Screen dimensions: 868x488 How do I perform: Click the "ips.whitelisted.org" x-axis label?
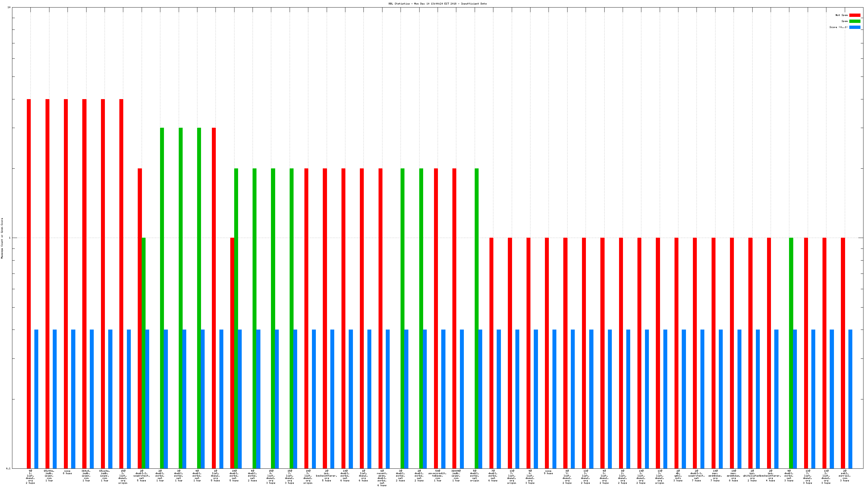coord(752,476)
